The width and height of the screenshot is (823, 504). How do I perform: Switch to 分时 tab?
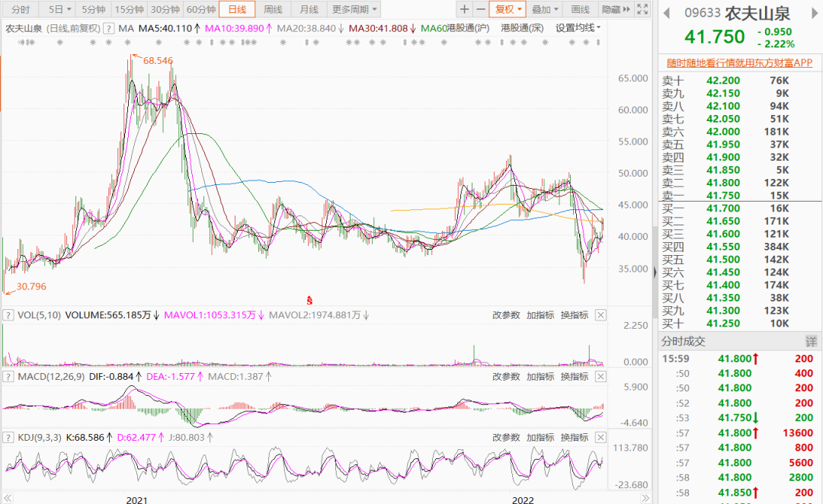point(21,9)
